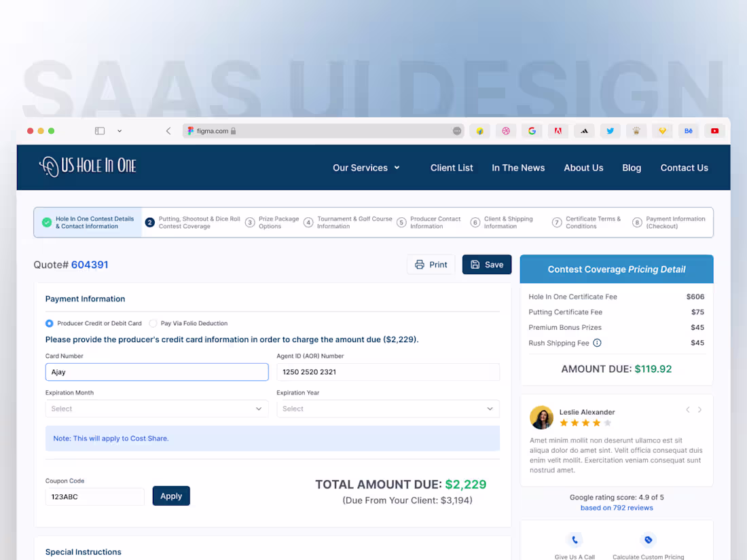Click the Apply button next to coupon code
Screen dimensions: 747x560
(171, 496)
